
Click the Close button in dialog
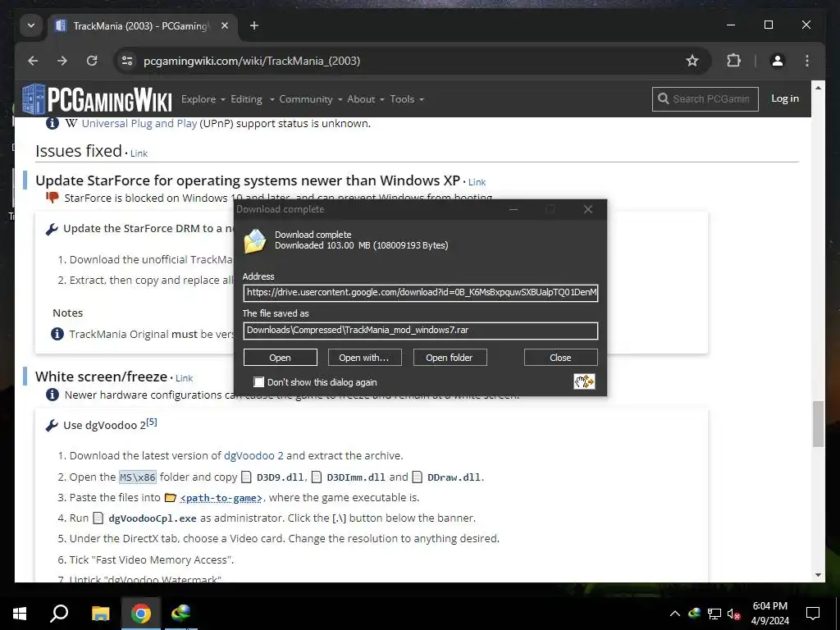pos(560,358)
